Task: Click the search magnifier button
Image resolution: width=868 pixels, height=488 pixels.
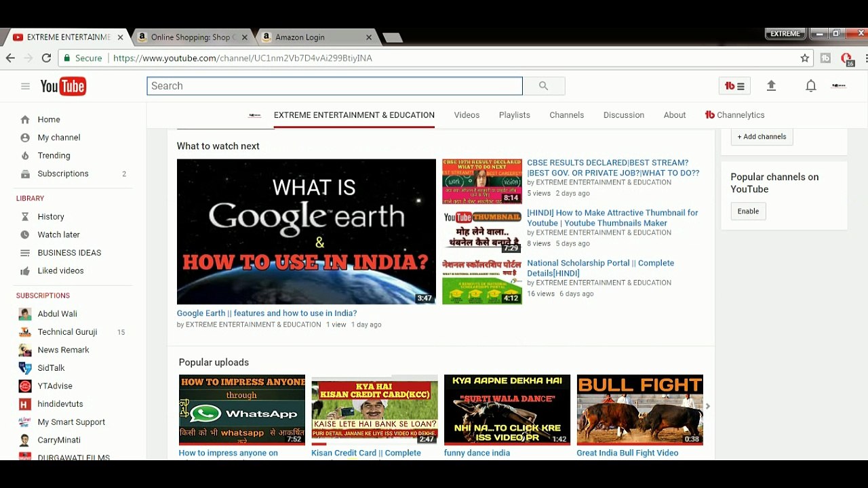Action: tap(543, 86)
